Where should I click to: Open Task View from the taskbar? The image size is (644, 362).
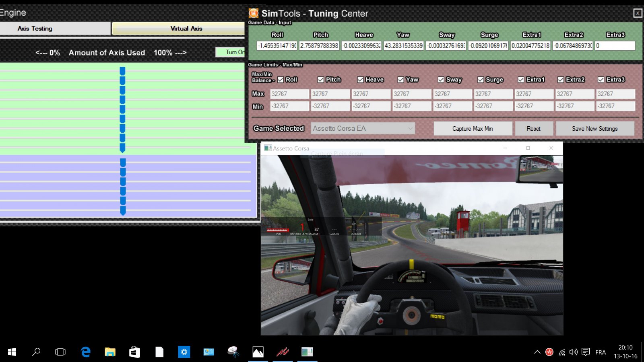[60, 352]
